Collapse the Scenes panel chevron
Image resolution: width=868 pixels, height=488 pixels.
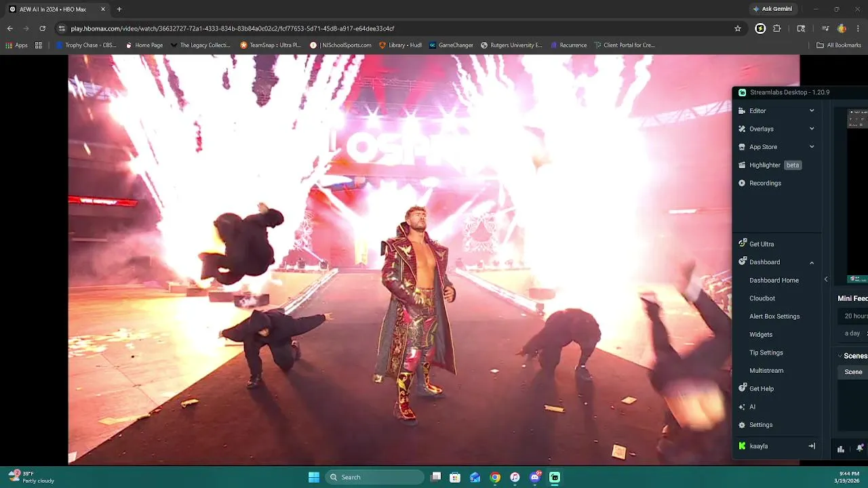tap(840, 356)
